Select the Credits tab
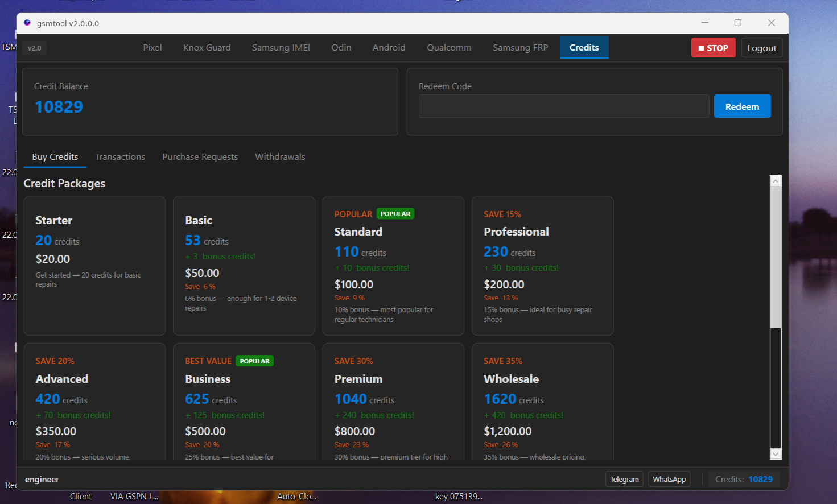This screenshot has height=504, width=837. 584,48
